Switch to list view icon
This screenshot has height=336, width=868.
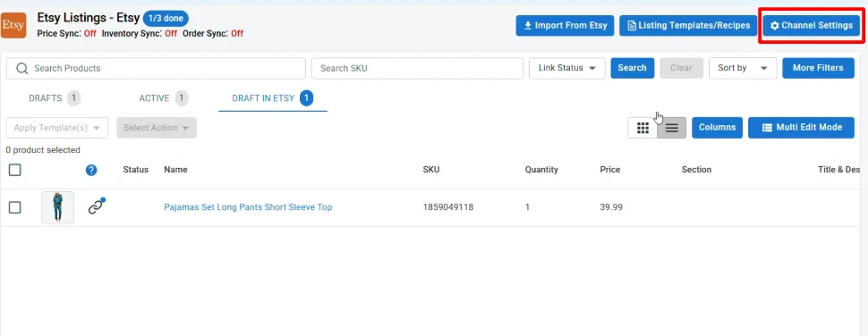click(671, 128)
